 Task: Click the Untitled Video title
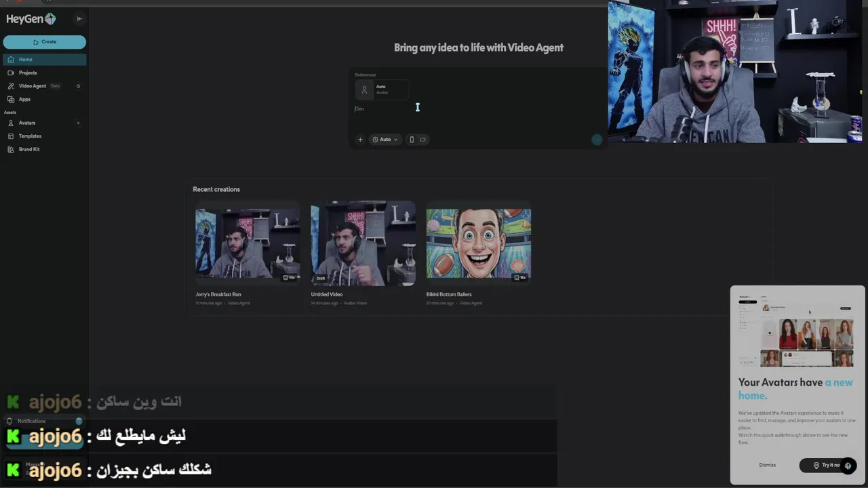327,295
